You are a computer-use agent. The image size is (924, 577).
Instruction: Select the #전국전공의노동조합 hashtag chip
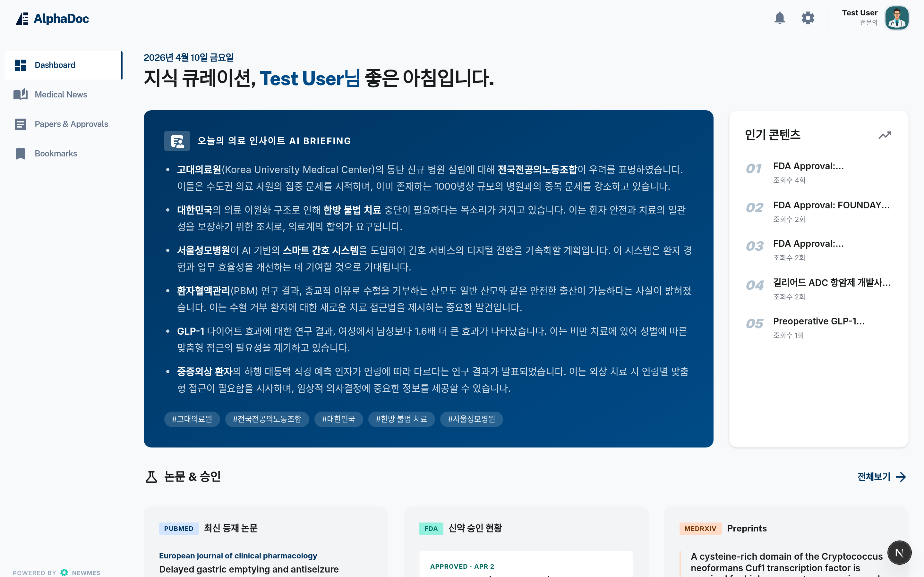267,419
